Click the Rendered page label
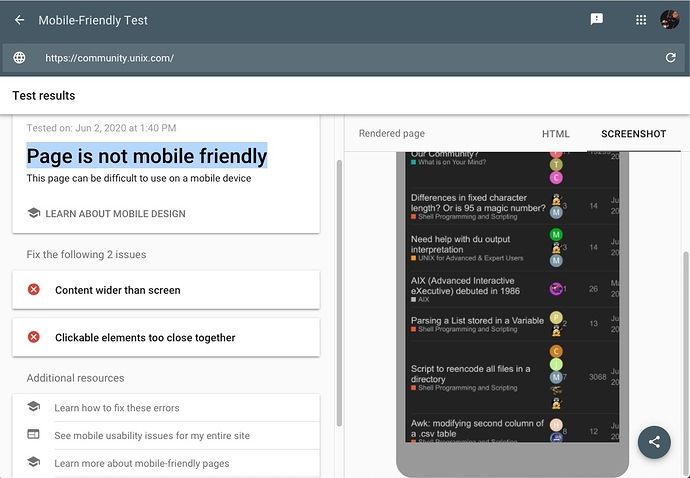690x478 pixels. pyautogui.click(x=392, y=133)
